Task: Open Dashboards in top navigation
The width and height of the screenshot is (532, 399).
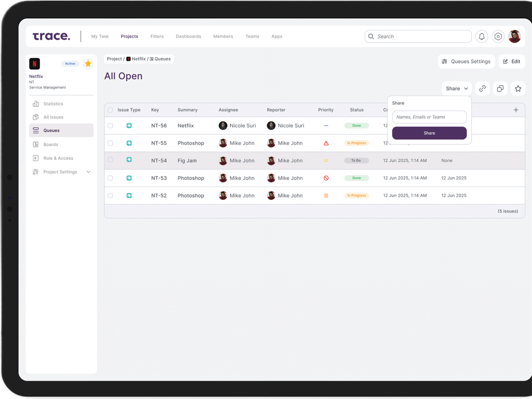Action: [x=188, y=37]
